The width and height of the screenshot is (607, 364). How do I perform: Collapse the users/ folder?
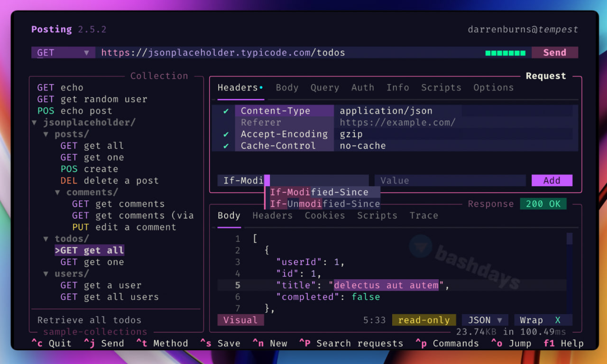(x=46, y=274)
